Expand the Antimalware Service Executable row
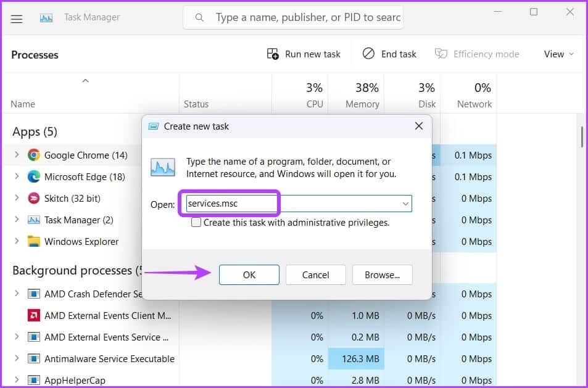Image resolution: width=588 pixels, height=388 pixels. (x=17, y=359)
